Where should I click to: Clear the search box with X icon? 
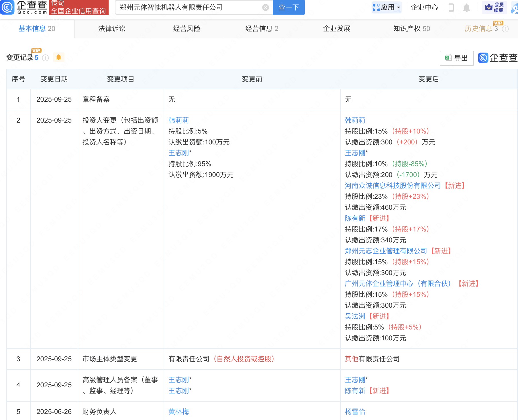coord(266,7)
